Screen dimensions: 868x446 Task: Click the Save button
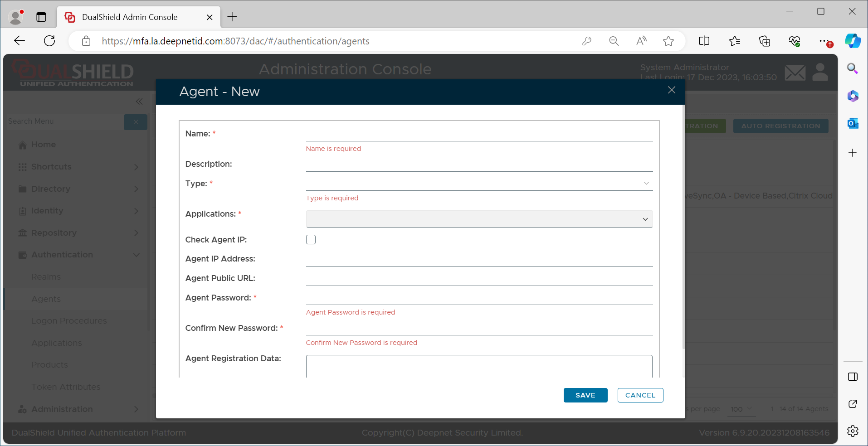coord(585,395)
